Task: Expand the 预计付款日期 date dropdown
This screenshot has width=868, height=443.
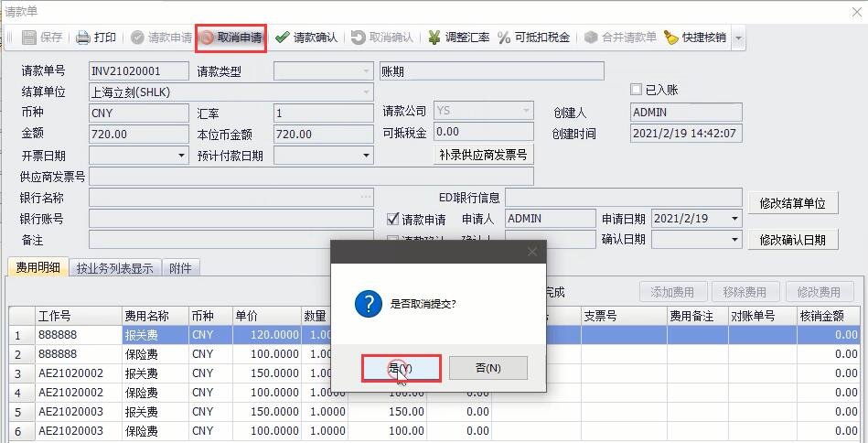Action: [x=366, y=156]
